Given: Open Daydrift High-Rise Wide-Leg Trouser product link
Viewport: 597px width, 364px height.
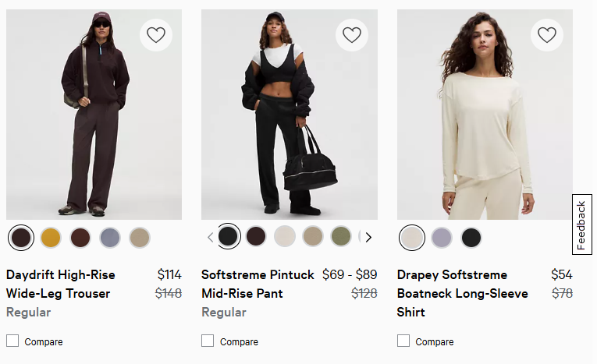Looking at the screenshot, I should [61, 284].
